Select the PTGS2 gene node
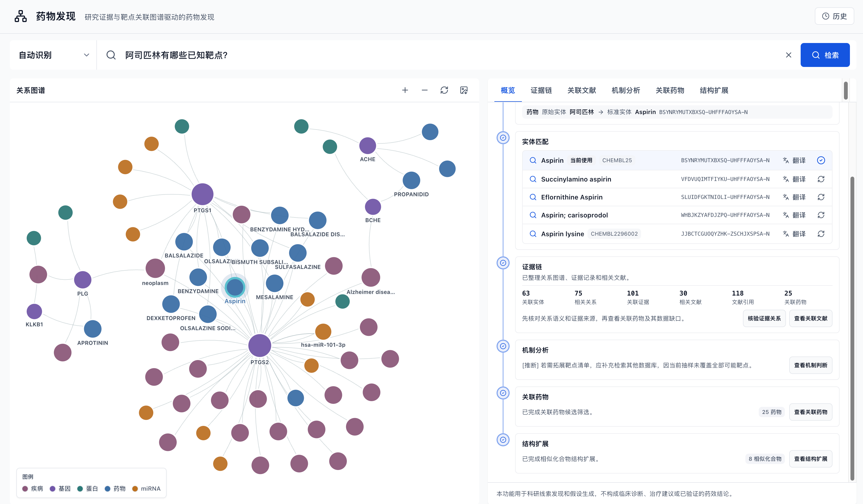The image size is (863, 504). click(x=260, y=345)
